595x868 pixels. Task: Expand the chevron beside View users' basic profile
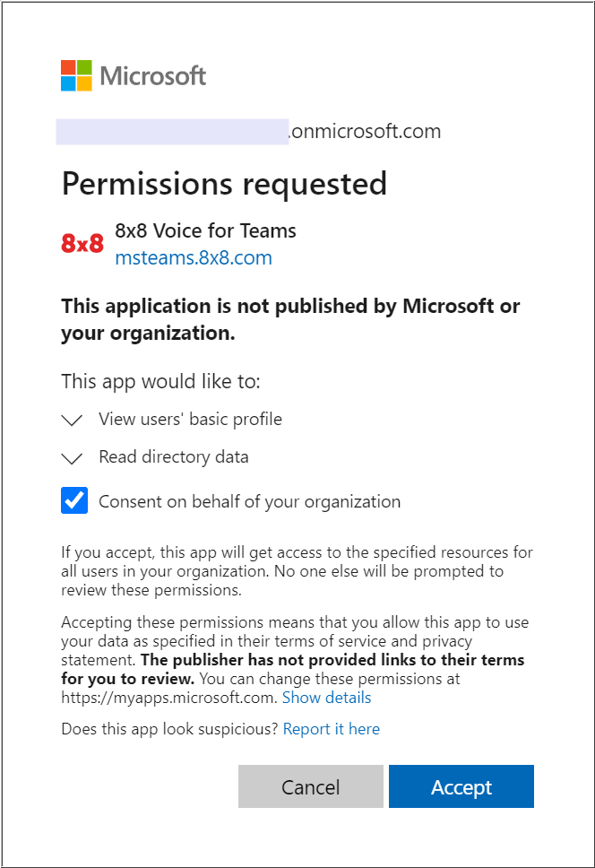(73, 420)
